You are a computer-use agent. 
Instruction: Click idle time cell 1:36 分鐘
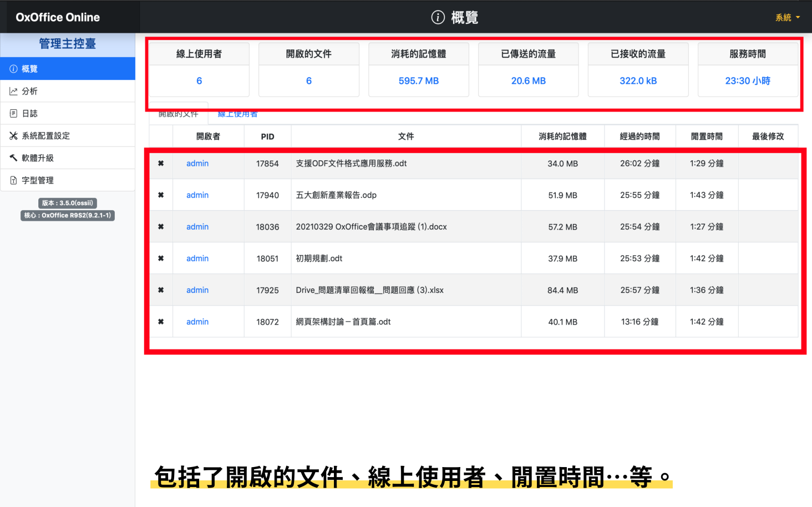707,290
